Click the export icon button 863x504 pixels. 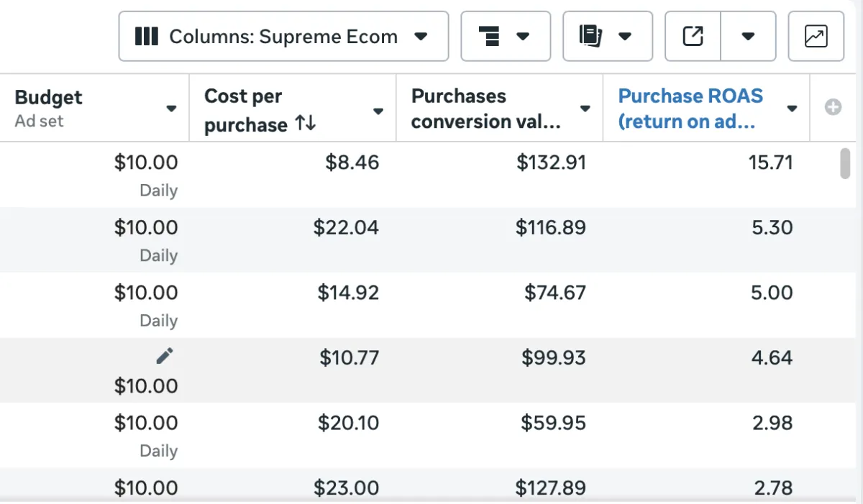[693, 36]
